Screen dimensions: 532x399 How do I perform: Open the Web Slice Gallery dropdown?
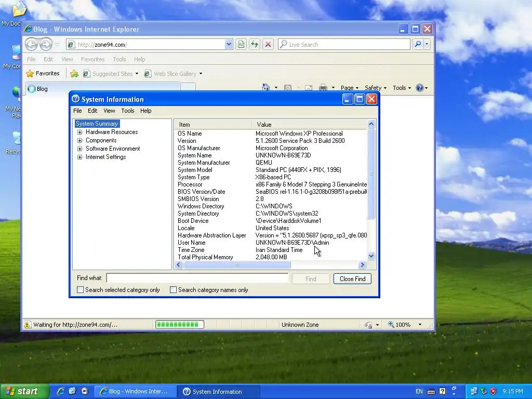201,74
